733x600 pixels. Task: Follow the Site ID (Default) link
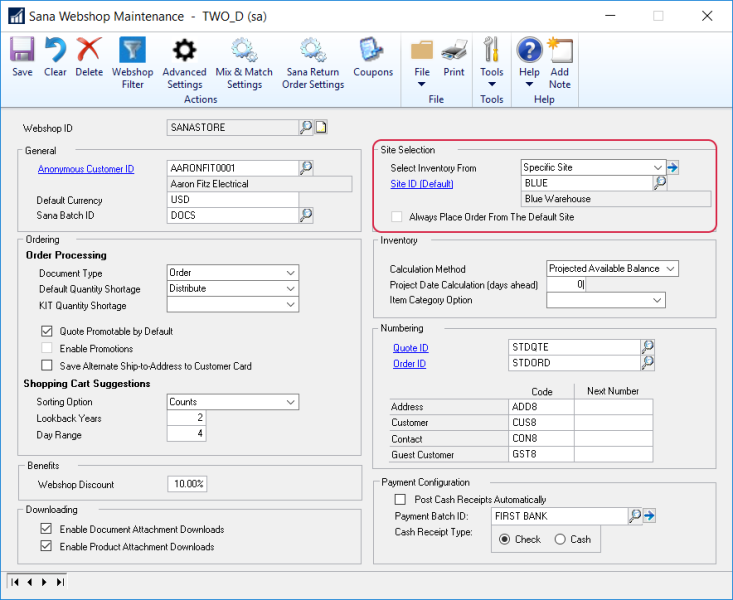(x=422, y=184)
